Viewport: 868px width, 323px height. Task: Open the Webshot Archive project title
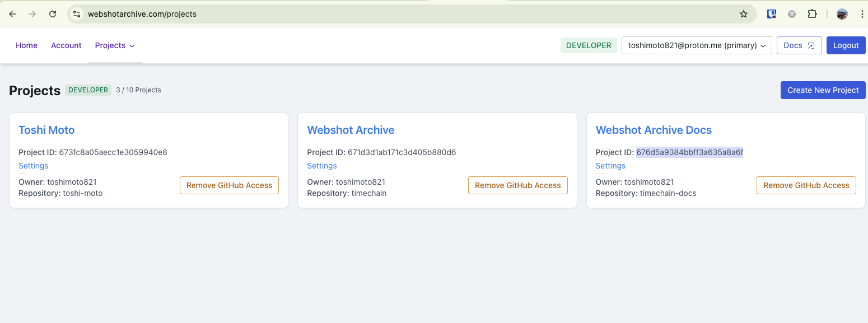pos(351,130)
